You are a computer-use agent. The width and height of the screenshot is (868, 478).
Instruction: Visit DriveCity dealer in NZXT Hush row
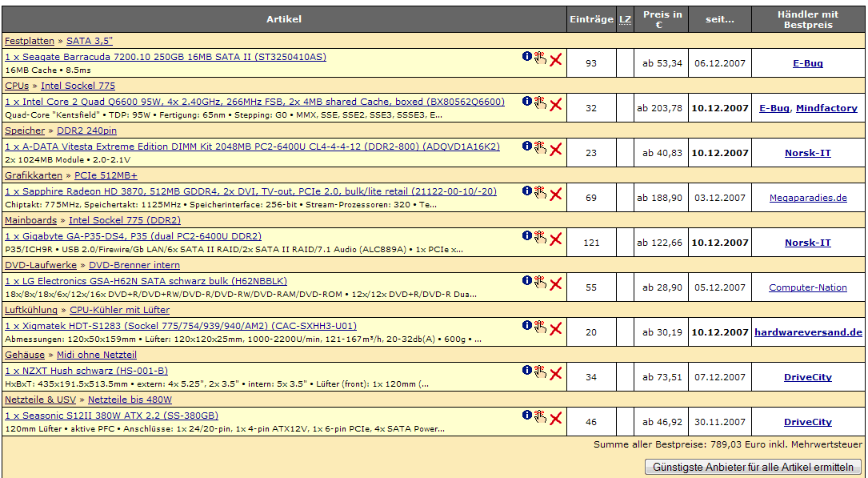808,377
